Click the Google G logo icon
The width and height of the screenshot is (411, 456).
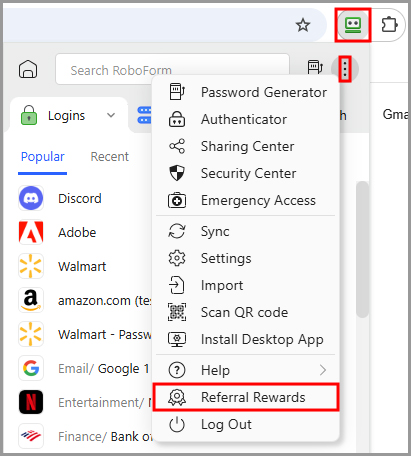[31, 368]
